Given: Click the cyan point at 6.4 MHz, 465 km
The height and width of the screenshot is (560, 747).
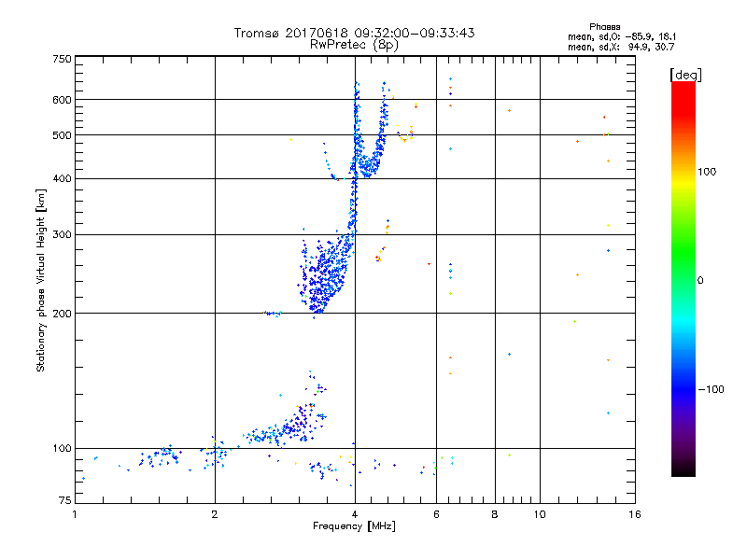Looking at the screenshot, I should 451,149.
